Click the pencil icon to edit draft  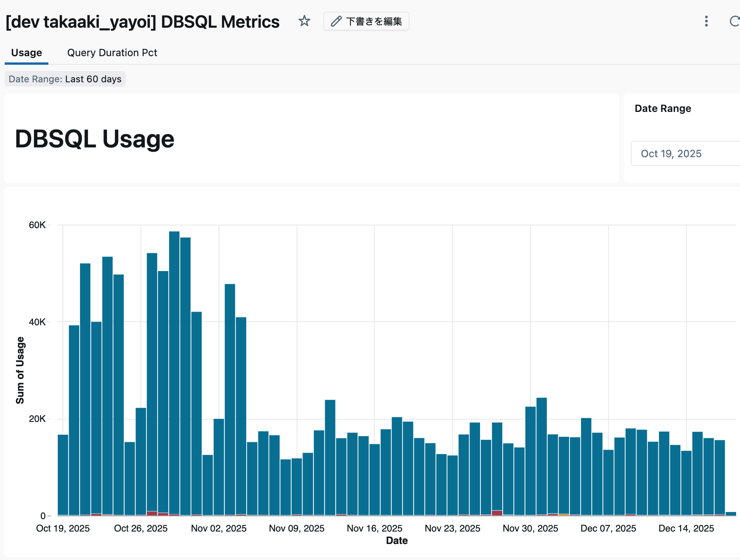tap(336, 21)
